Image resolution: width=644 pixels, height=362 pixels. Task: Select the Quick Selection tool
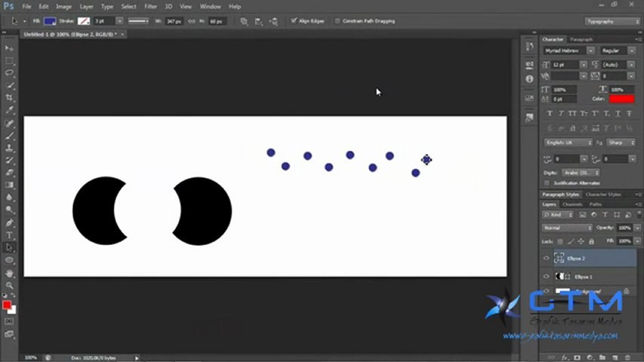pos(9,85)
